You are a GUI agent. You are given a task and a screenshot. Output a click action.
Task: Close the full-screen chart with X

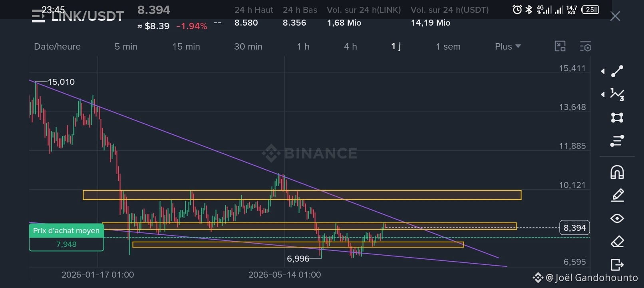pos(615,16)
